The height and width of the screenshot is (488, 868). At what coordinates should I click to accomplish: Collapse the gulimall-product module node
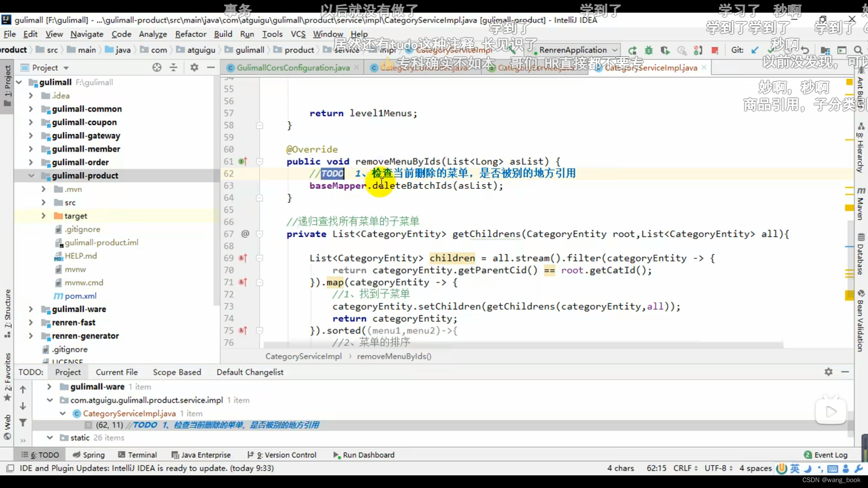coord(31,176)
